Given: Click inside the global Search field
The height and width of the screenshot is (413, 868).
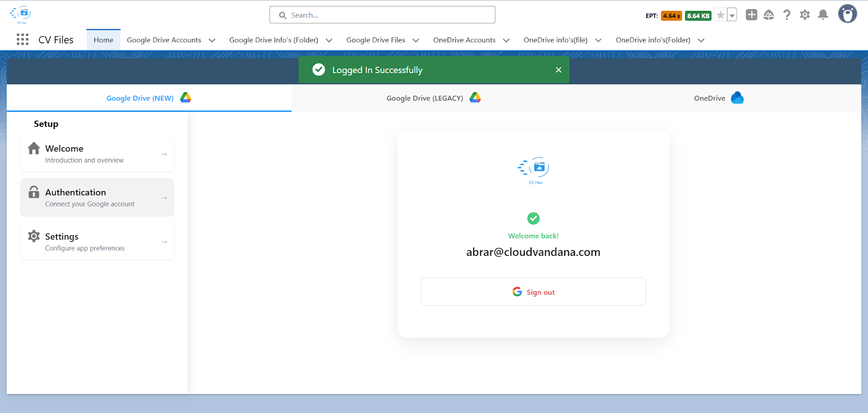Looking at the screenshot, I should pyautogui.click(x=382, y=15).
